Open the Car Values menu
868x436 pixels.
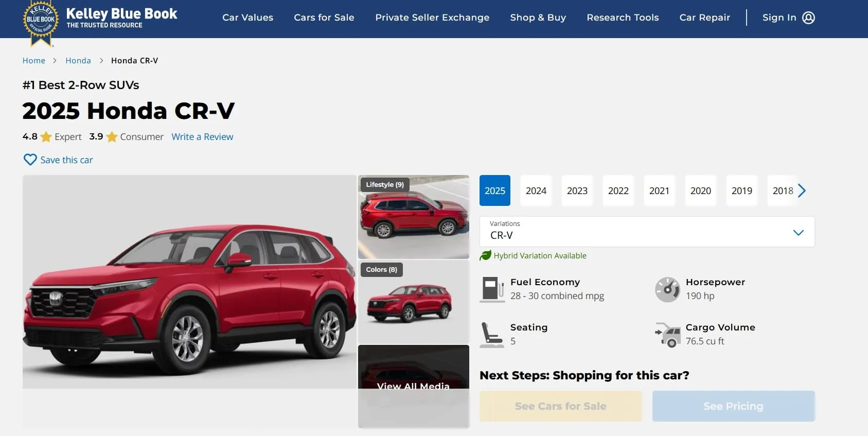tap(247, 18)
